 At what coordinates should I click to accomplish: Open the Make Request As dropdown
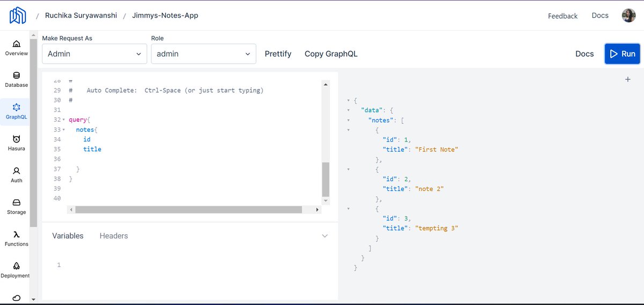tap(94, 54)
